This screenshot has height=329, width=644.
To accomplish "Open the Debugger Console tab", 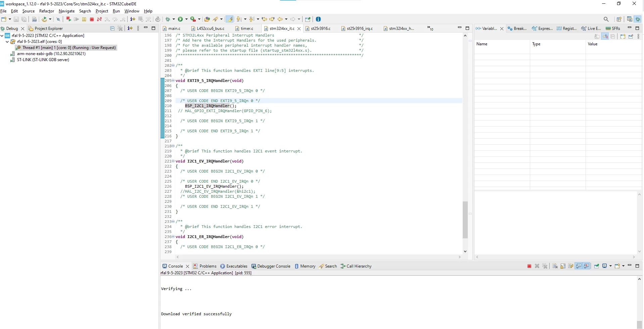I will pos(271,266).
